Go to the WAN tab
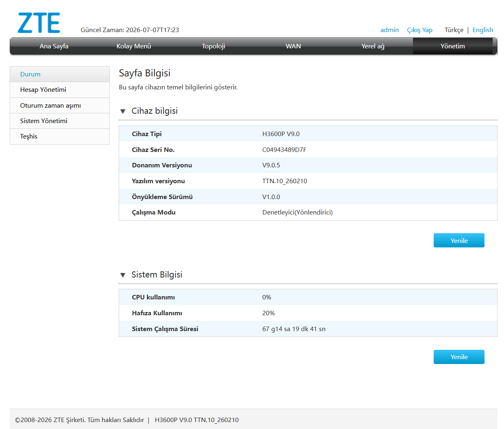Viewport: 504px width, 429px height. point(293,46)
